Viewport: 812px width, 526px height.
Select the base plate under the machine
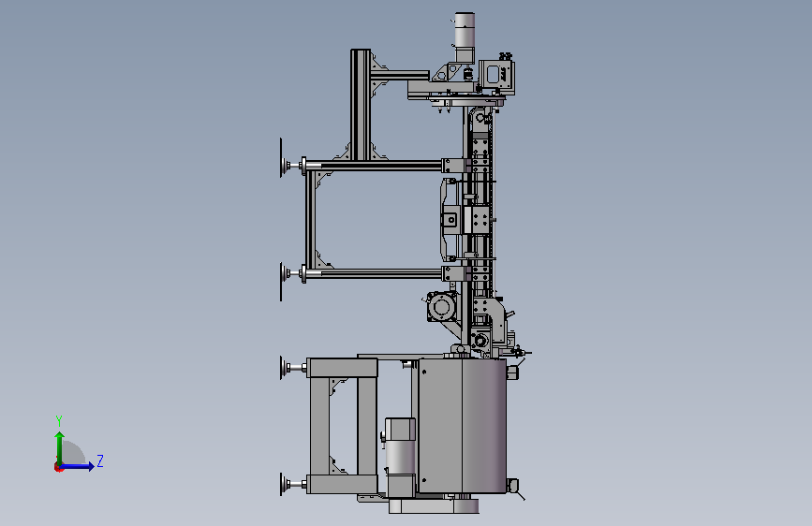pyautogui.click(x=434, y=505)
